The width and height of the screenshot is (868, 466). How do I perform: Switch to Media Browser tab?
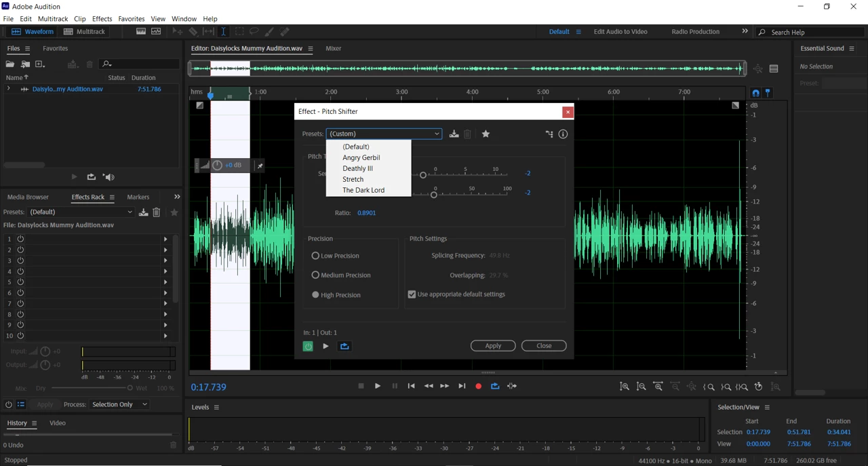click(x=28, y=197)
